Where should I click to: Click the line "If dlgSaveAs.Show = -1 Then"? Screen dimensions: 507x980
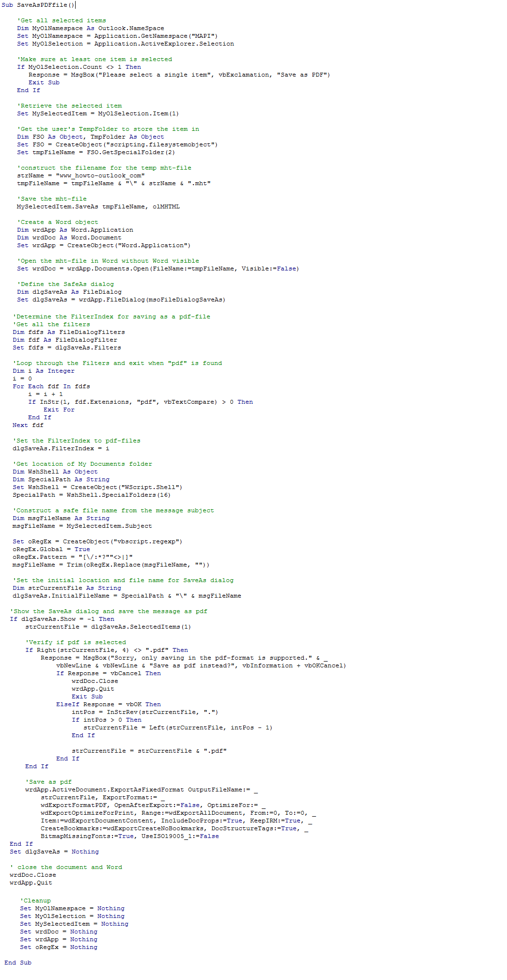(62, 619)
